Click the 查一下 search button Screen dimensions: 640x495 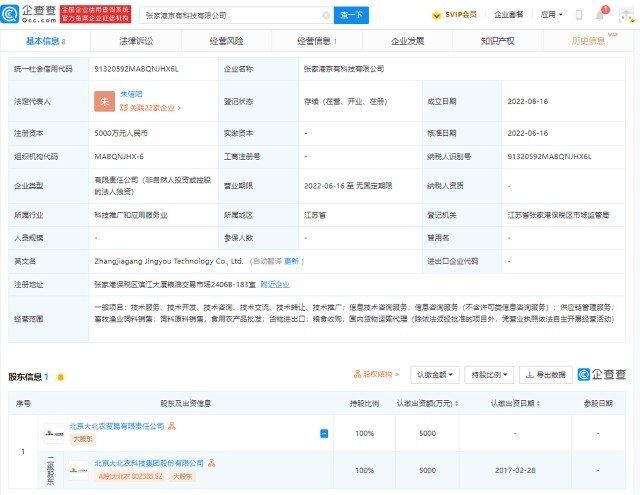point(351,15)
